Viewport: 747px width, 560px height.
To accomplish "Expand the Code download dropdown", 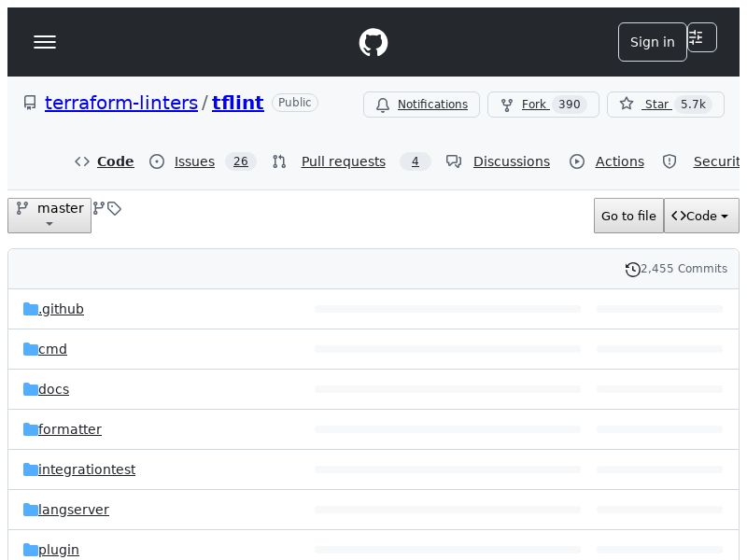I will click(701, 216).
